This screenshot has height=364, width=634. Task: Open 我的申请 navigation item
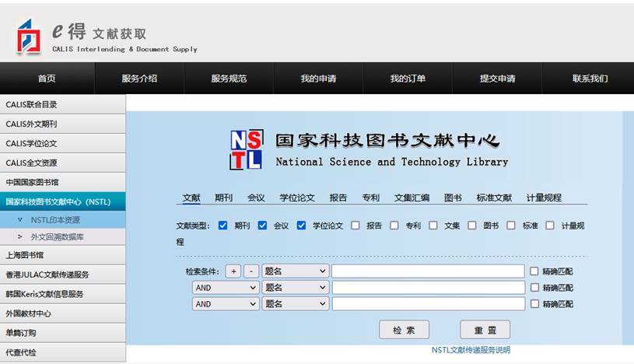pyautogui.click(x=318, y=78)
